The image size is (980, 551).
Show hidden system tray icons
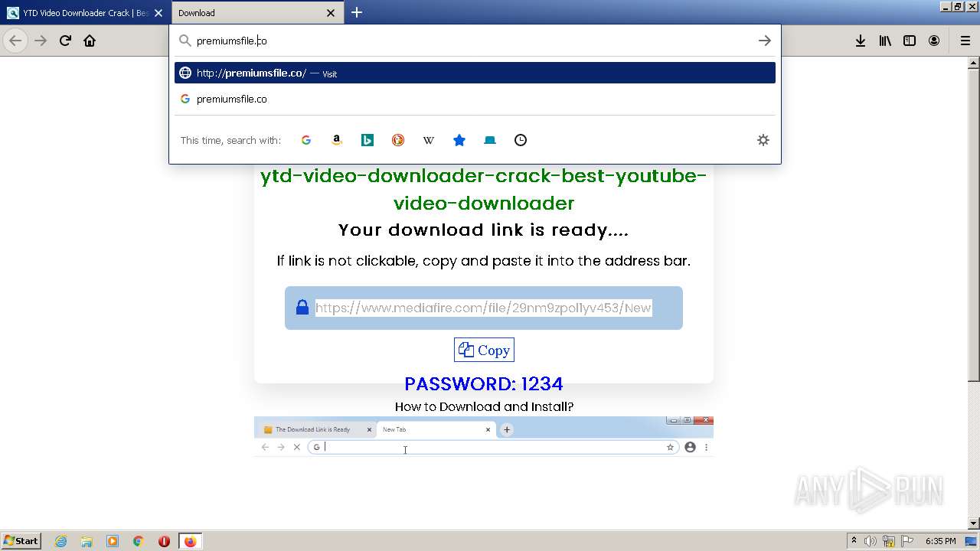[x=854, y=540]
